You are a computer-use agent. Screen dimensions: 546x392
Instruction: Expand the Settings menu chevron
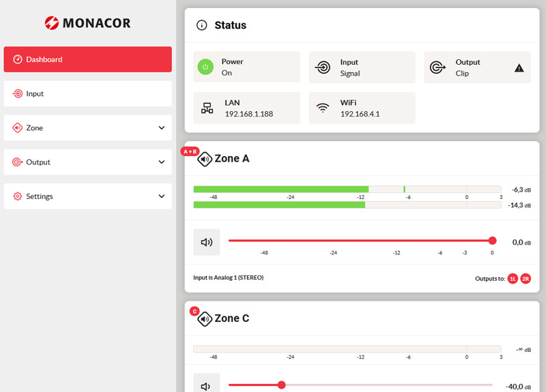162,196
